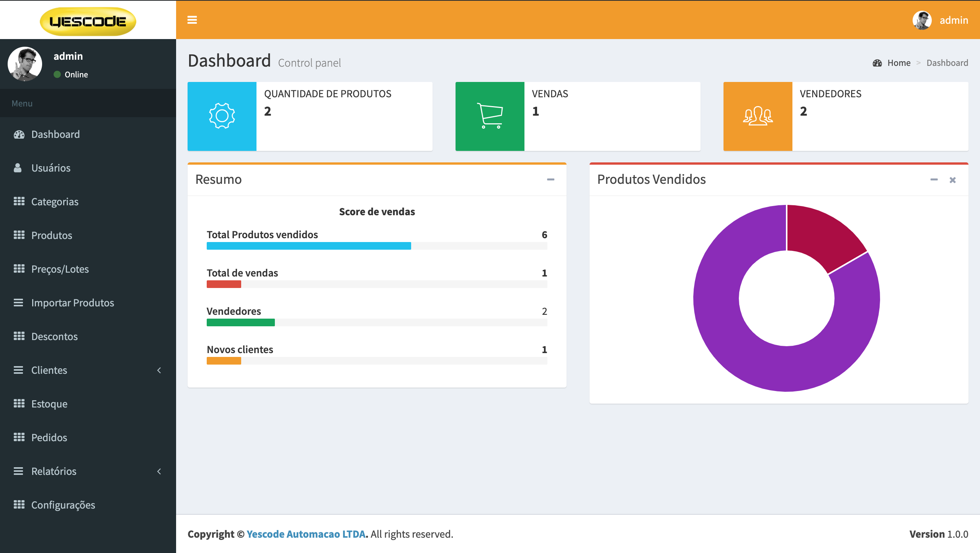980x553 pixels.
Task: Click the grid icon next to Categorias
Action: [x=19, y=201]
